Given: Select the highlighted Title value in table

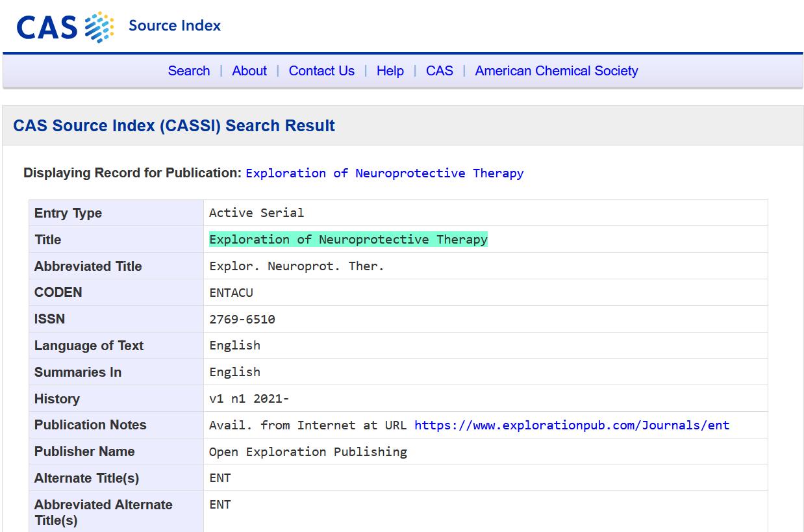Looking at the screenshot, I should click(348, 240).
